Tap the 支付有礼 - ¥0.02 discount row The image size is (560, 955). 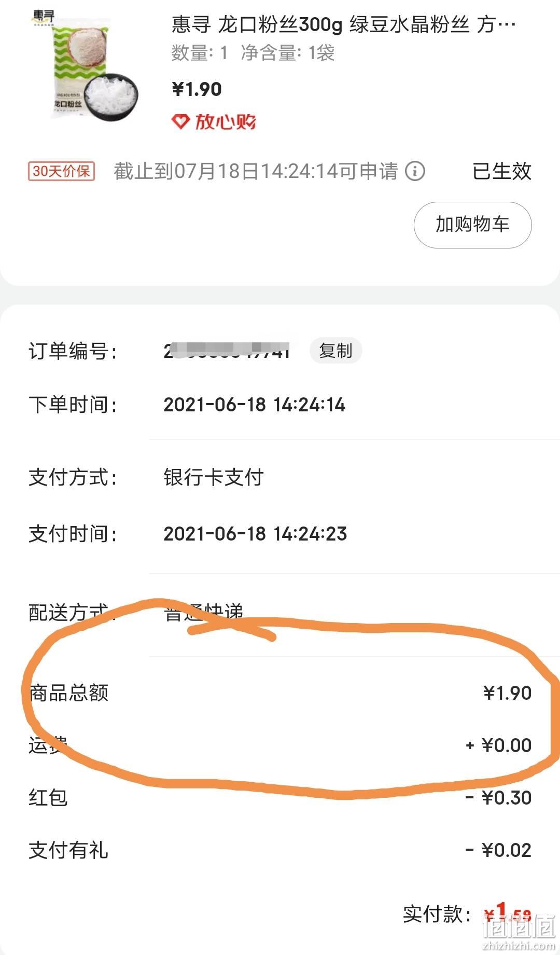pos(280,850)
